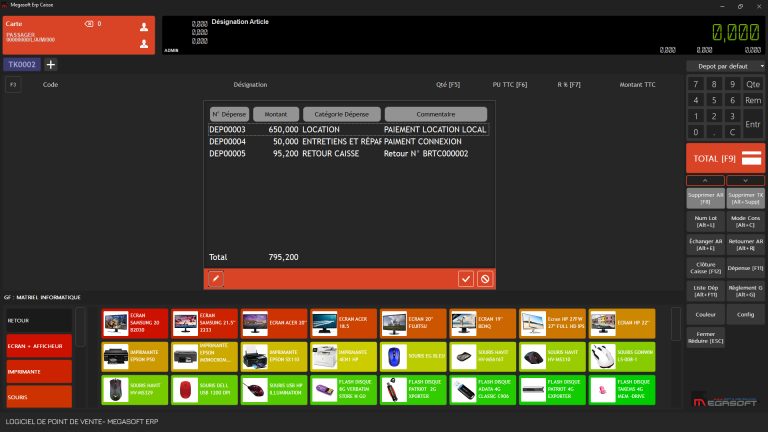
Task: Select expense row DEP00005
Action: (x=348, y=153)
